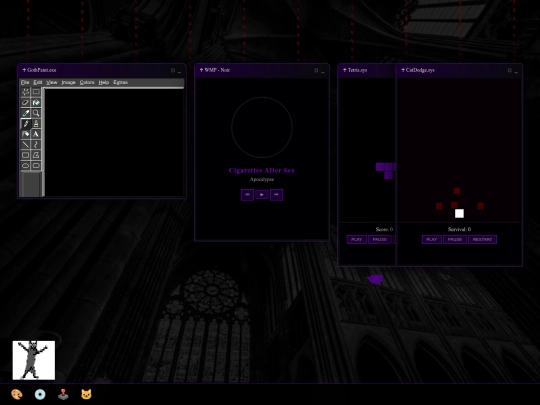Viewport: 540px width, 405px height.
Task: Click the GothPaint black drawing canvas
Action: pyautogui.click(x=114, y=143)
